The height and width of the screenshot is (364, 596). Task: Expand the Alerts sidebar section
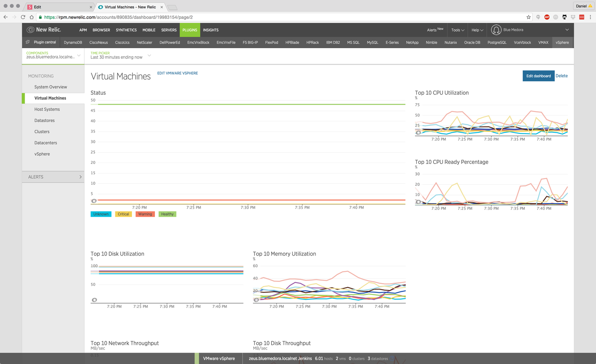pos(53,177)
